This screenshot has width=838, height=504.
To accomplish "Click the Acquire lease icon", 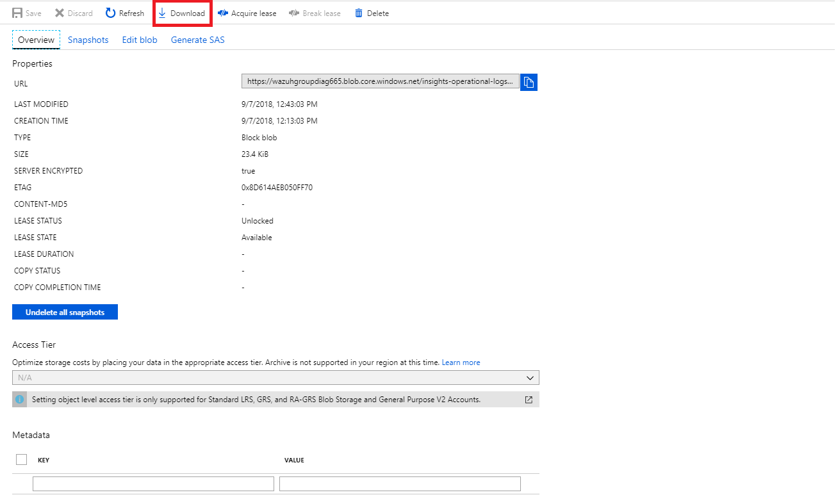I will point(223,13).
